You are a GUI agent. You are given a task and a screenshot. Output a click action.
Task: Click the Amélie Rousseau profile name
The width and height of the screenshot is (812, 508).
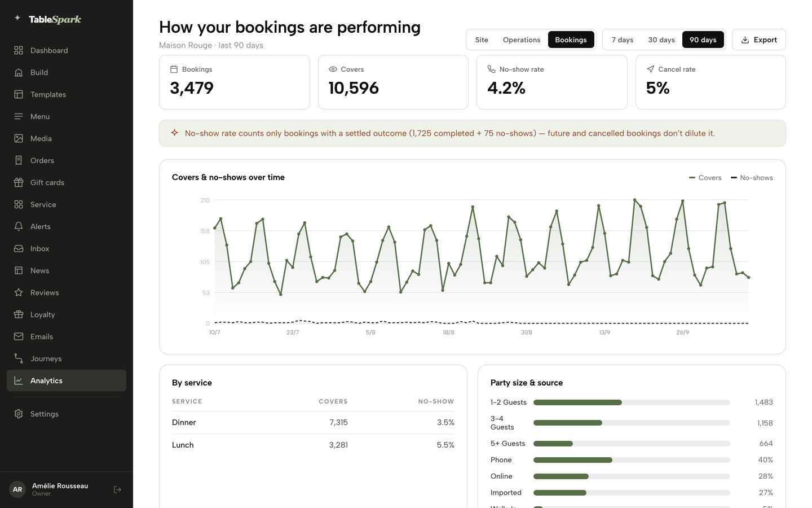coord(60,486)
